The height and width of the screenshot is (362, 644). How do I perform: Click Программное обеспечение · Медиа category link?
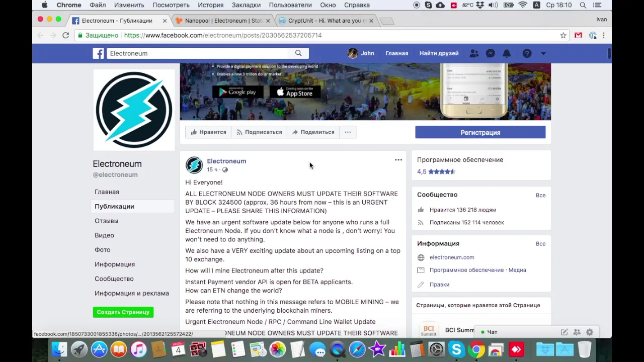pyautogui.click(x=477, y=270)
